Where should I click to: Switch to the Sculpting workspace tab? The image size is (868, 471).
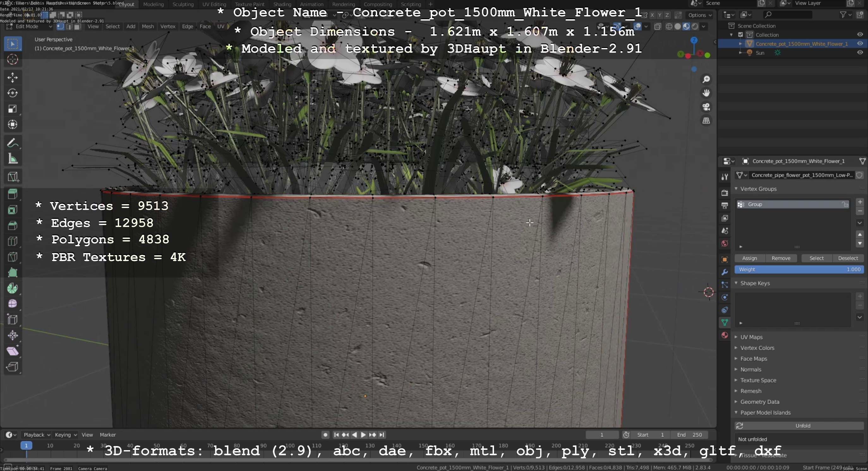[183, 4]
